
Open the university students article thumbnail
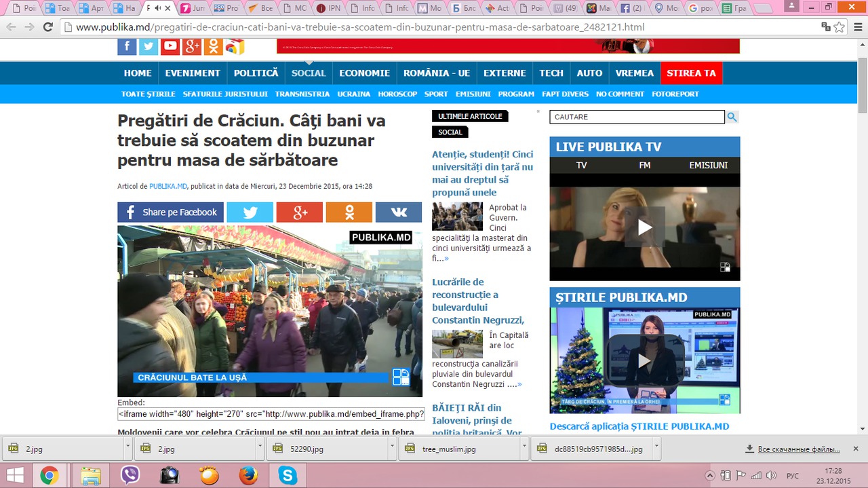[x=458, y=217]
